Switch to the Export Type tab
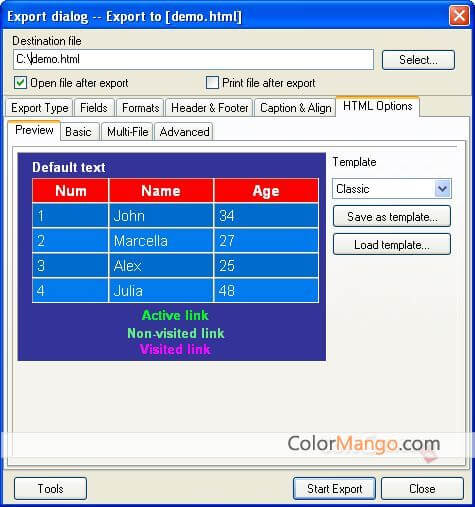Viewport: 475px width, 507px height. [40, 108]
